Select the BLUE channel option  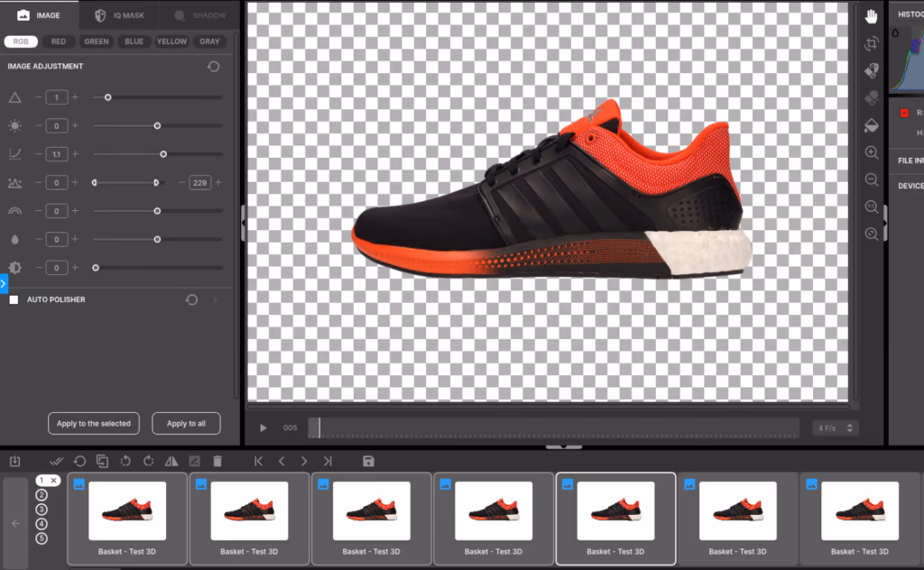(134, 41)
